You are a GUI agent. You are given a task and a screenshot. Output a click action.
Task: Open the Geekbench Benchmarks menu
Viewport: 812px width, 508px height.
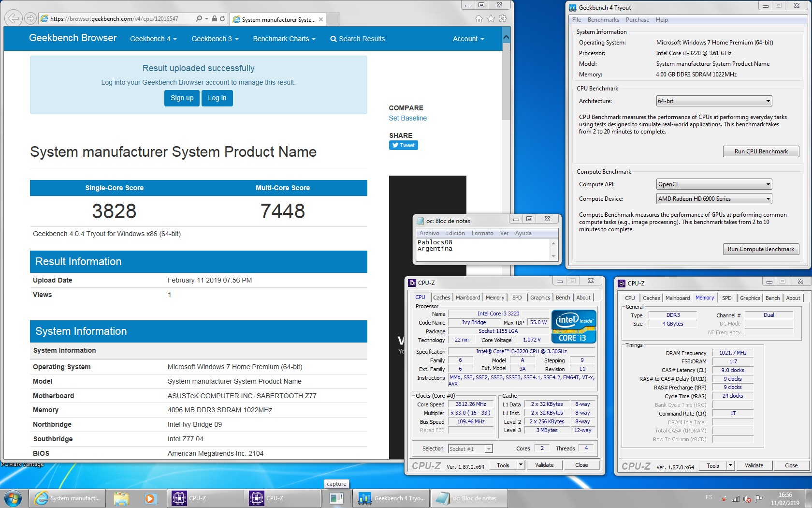(603, 20)
